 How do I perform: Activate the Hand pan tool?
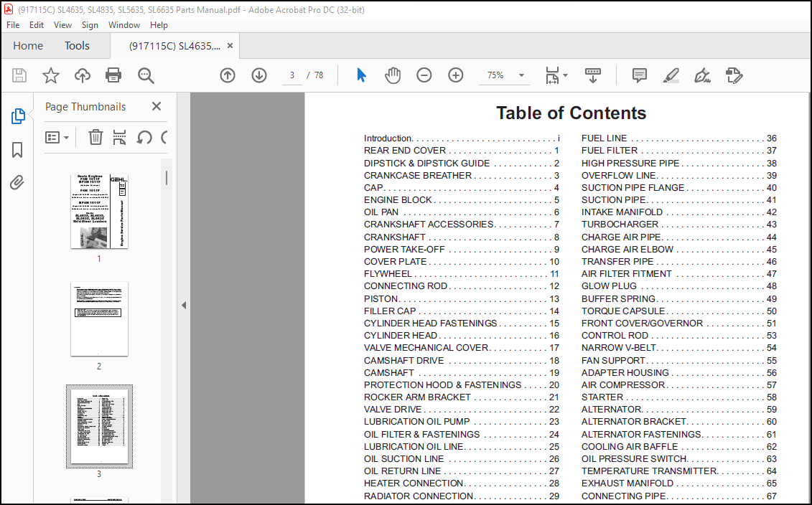coord(393,75)
